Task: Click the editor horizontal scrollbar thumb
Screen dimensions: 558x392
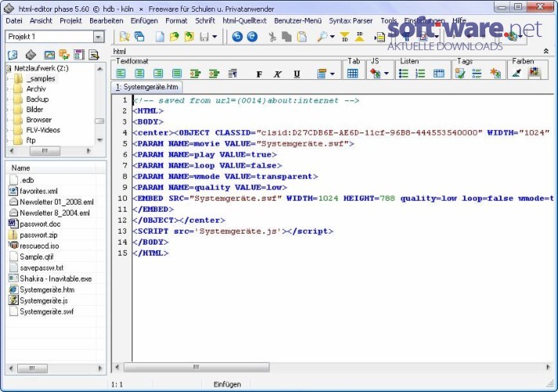Action: (196, 367)
